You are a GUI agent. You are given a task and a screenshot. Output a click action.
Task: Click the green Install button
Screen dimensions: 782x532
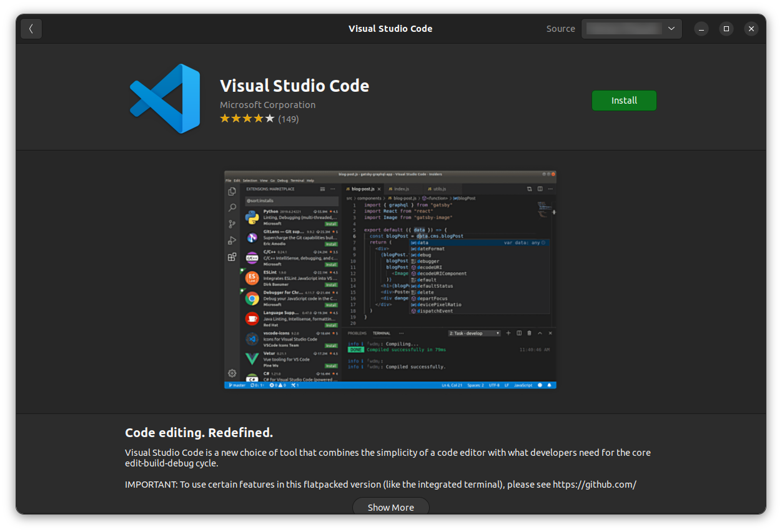(624, 100)
